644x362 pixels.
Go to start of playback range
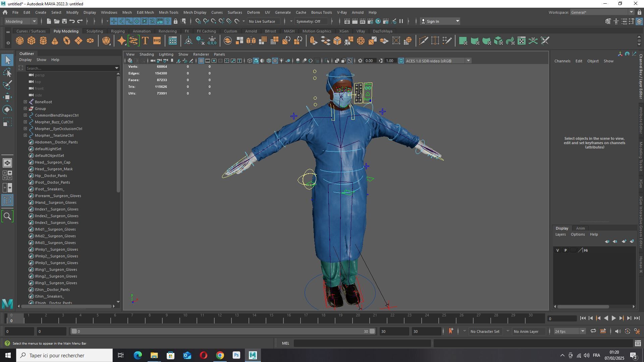click(583, 318)
